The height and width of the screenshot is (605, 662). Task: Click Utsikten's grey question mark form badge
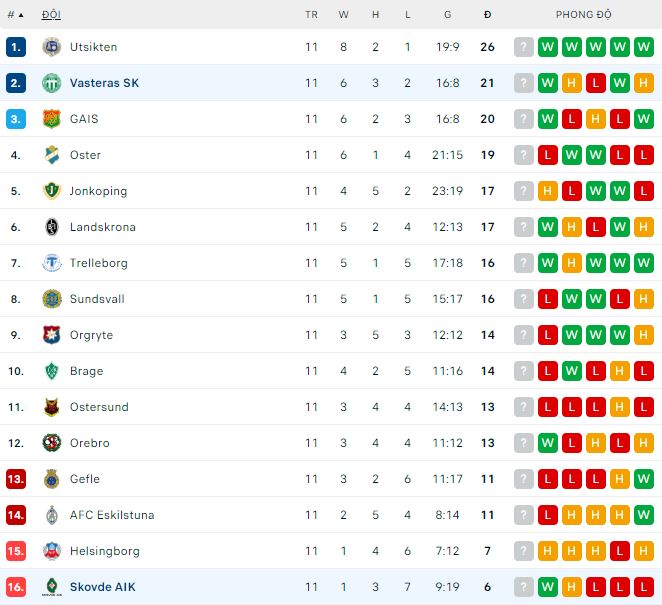click(x=523, y=47)
